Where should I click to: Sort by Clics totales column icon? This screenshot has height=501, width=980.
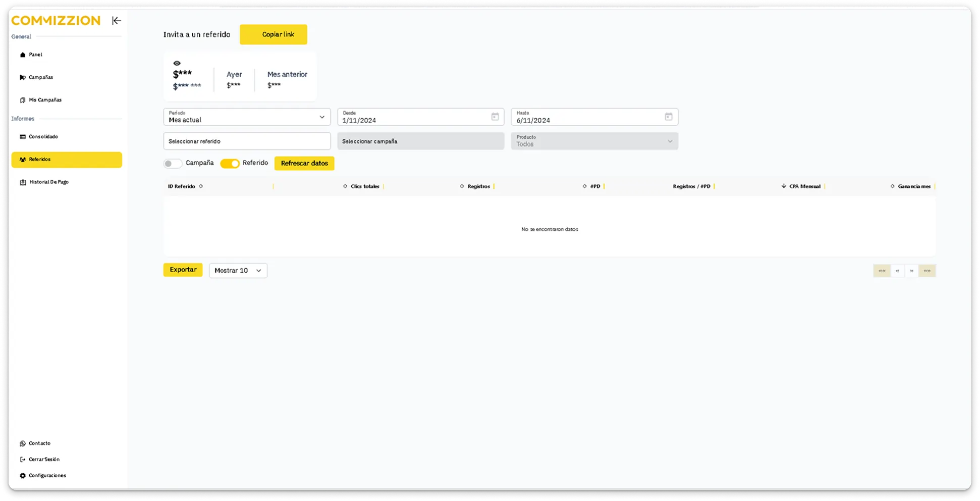[x=345, y=186]
